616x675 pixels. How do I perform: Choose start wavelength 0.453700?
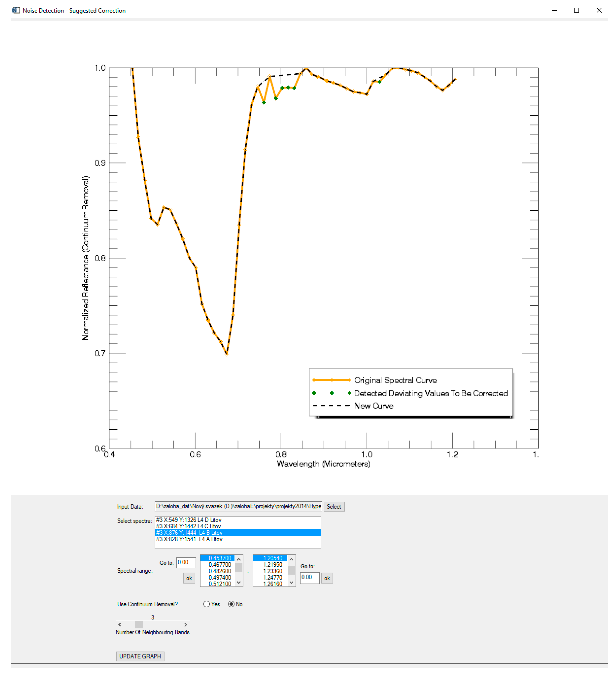(x=218, y=558)
